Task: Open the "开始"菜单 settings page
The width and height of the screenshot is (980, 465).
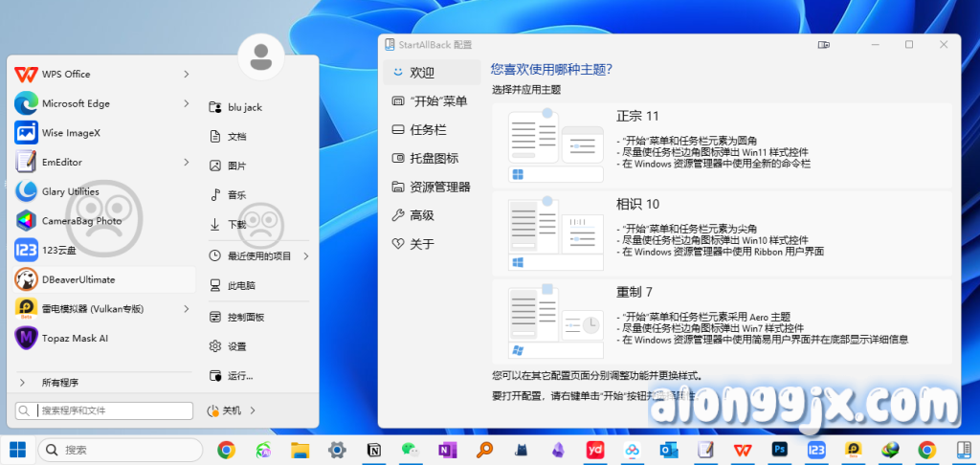Action: pyautogui.click(x=433, y=101)
